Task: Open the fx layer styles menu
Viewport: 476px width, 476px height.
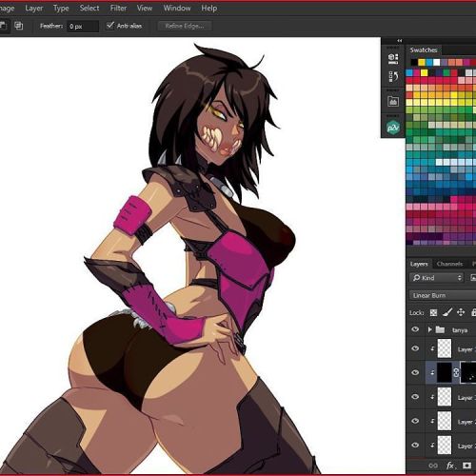Action: [450, 466]
